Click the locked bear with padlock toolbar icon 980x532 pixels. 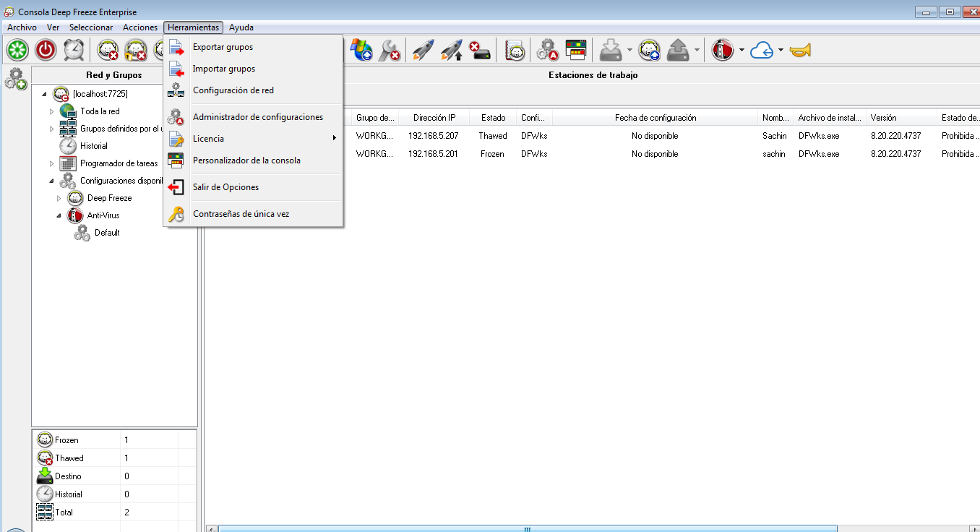coord(135,50)
